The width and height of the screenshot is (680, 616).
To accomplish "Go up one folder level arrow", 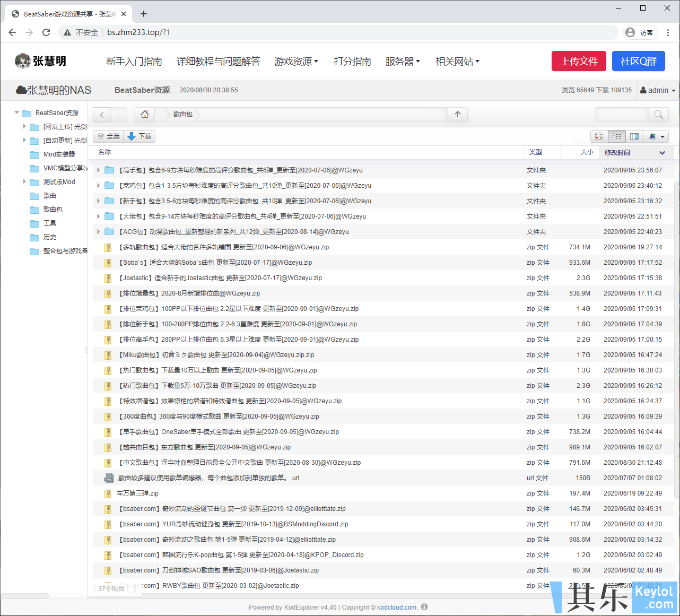I will (x=458, y=114).
